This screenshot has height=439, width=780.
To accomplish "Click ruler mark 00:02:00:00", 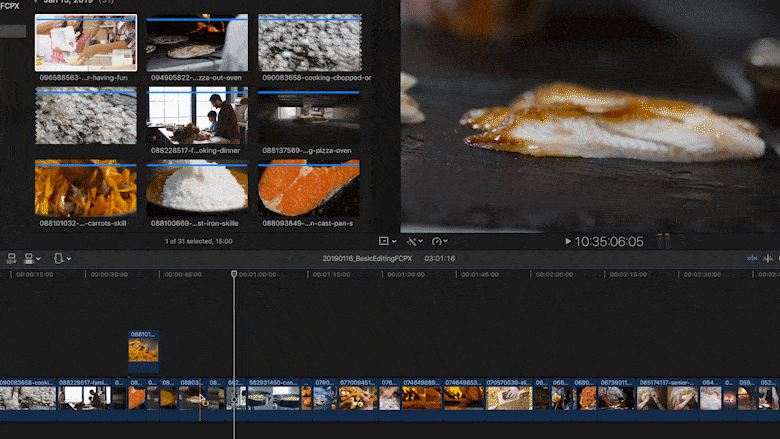I will click(554, 274).
